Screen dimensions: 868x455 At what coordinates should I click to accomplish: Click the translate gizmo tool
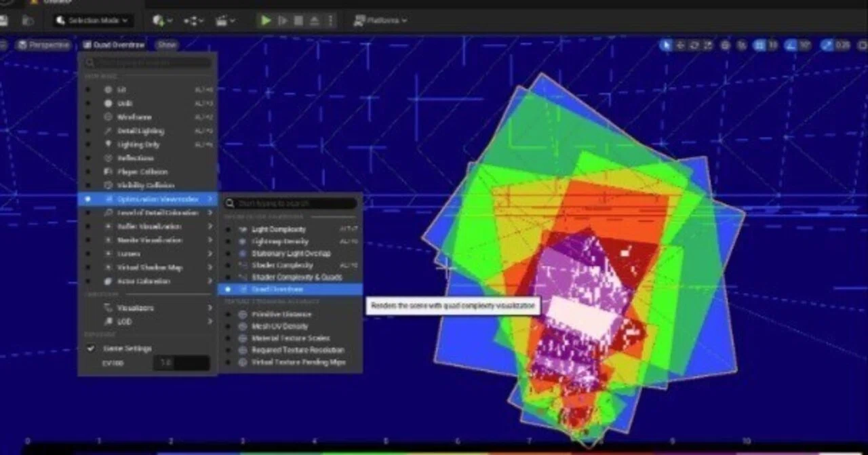click(681, 45)
